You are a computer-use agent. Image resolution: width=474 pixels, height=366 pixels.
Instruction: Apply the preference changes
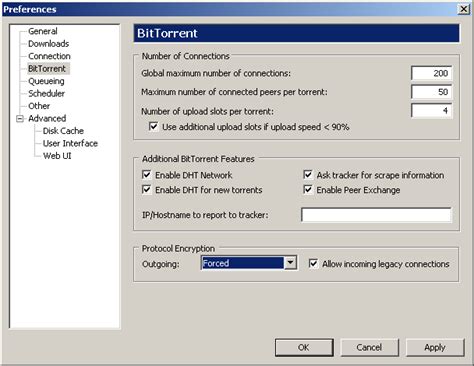[x=435, y=347]
